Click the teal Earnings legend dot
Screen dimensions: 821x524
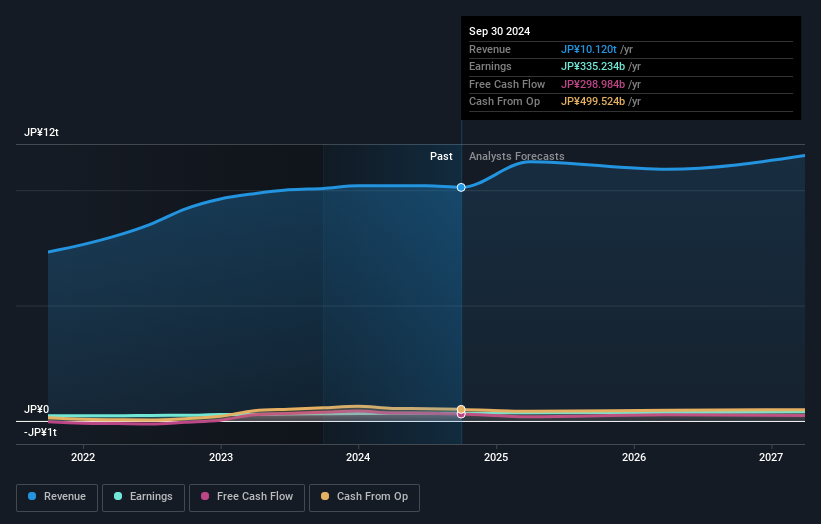click(118, 496)
